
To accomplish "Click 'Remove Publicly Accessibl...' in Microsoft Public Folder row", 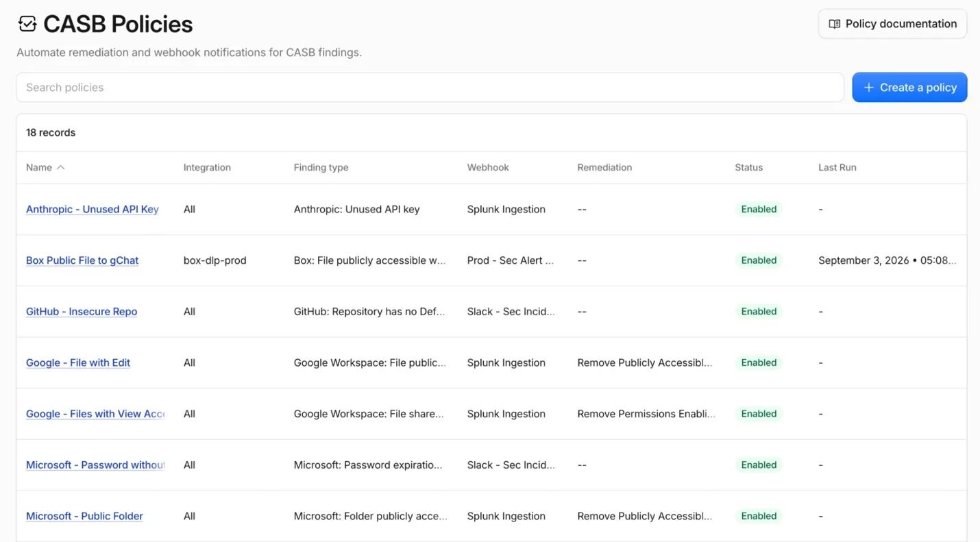I will [645, 517].
